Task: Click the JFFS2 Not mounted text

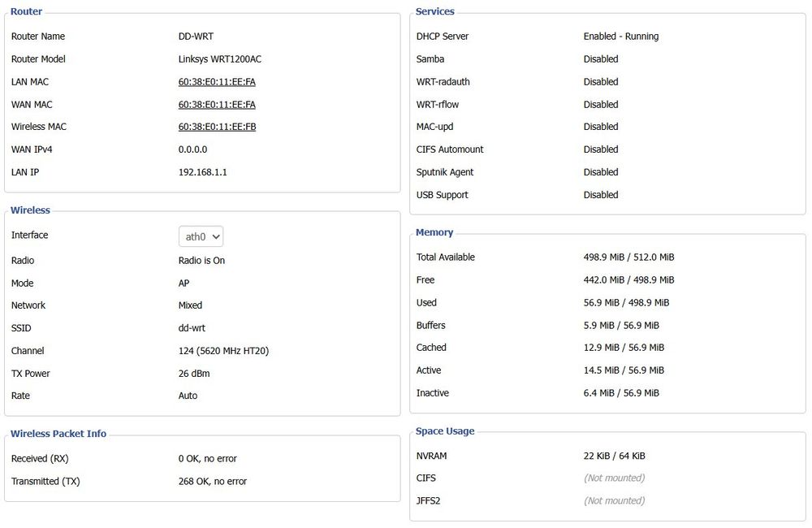Action: [x=615, y=500]
